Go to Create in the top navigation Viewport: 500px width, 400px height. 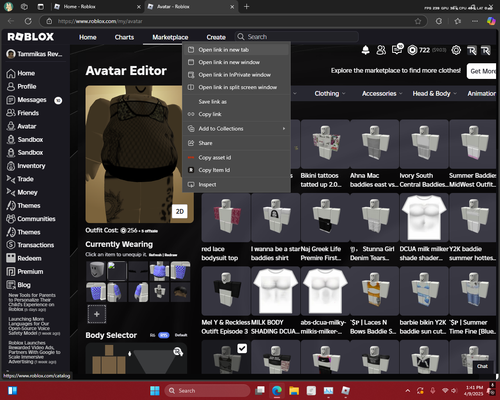click(x=216, y=37)
